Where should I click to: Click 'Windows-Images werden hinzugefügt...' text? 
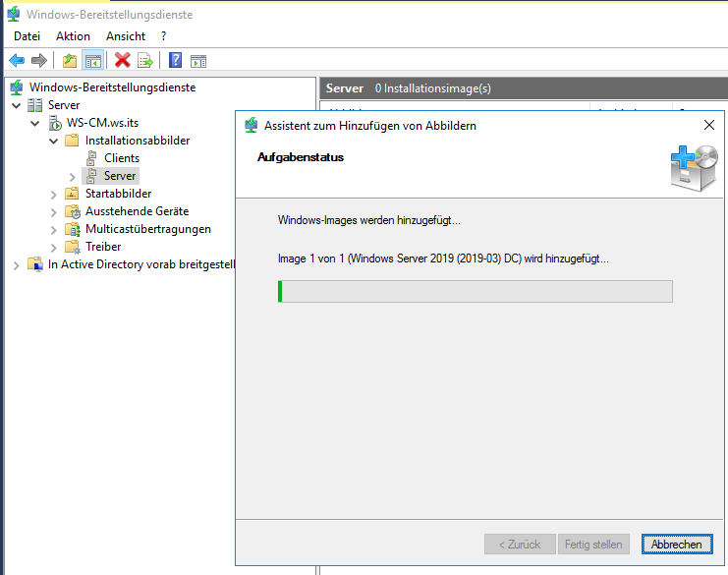pos(369,220)
